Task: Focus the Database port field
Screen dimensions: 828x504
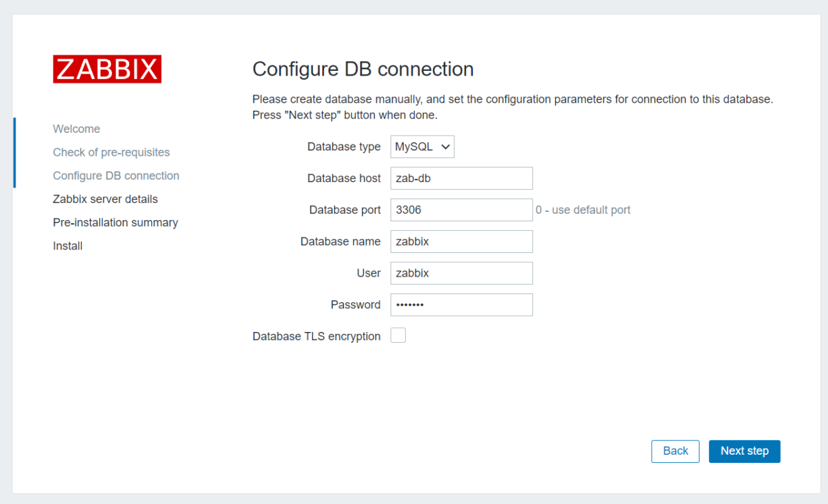Action: tap(461, 210)
